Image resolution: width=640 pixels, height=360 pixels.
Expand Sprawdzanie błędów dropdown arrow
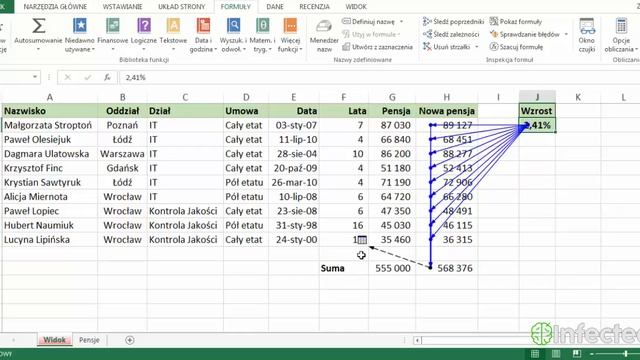(566, 34)
